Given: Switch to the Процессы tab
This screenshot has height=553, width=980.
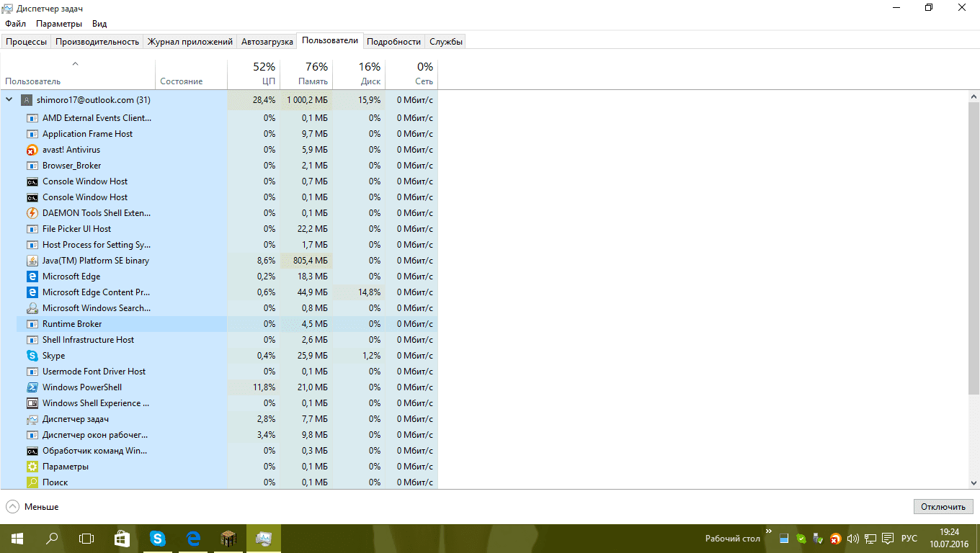Looking at the screenshot, I should [x=27, y=42].
